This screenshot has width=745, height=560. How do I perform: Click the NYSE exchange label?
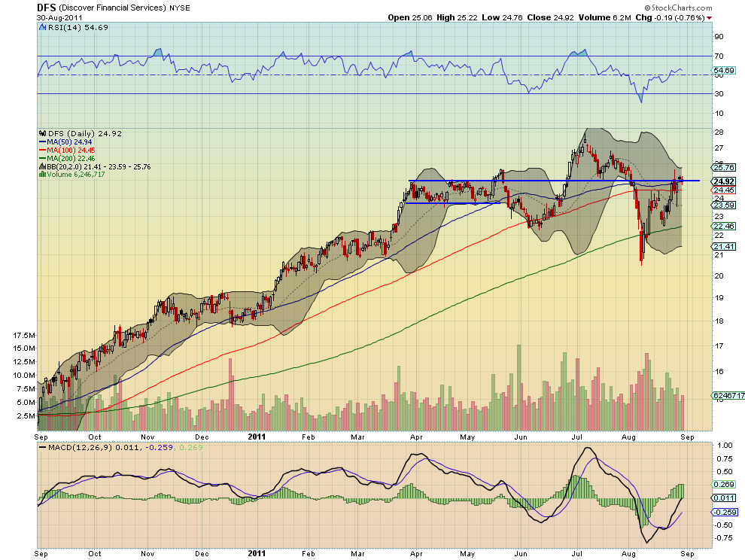tap(180, 8)
